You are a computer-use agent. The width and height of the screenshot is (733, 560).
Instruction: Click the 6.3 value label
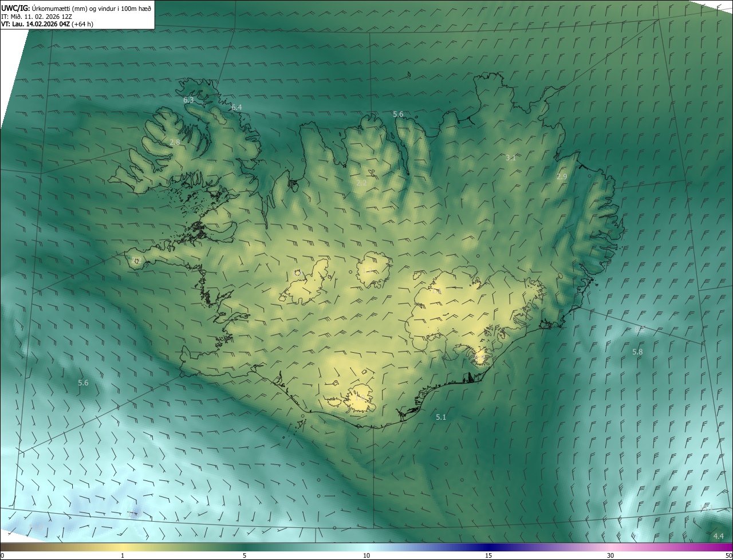pos(188,100)
